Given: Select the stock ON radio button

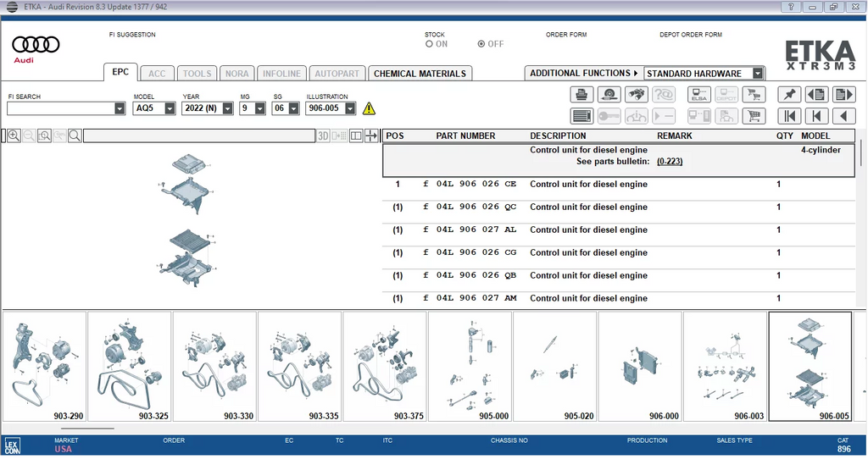Looking at the screenshot, I should coord(430,44).
